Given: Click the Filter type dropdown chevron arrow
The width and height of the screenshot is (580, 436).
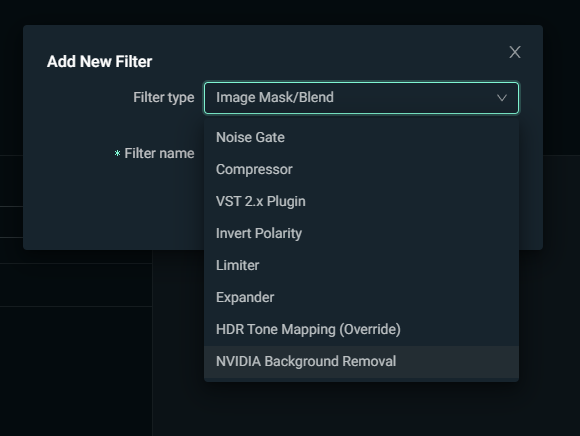Looking at the screenshot, I should 502,98.
